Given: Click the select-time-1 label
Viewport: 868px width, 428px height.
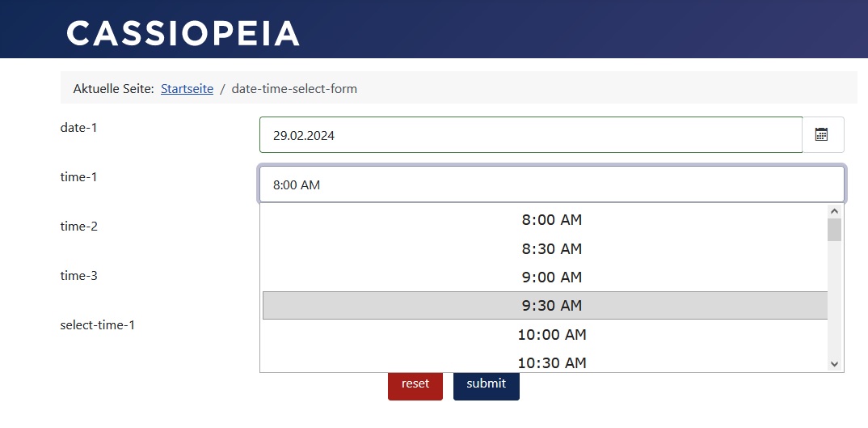Looking at the screenshot, I should (x=97, y=325).
